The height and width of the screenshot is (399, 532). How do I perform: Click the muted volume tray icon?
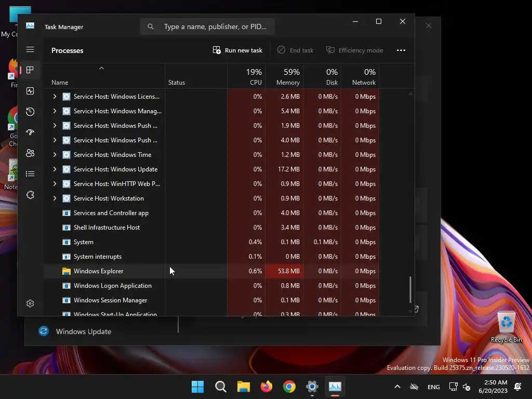(467, 387)
